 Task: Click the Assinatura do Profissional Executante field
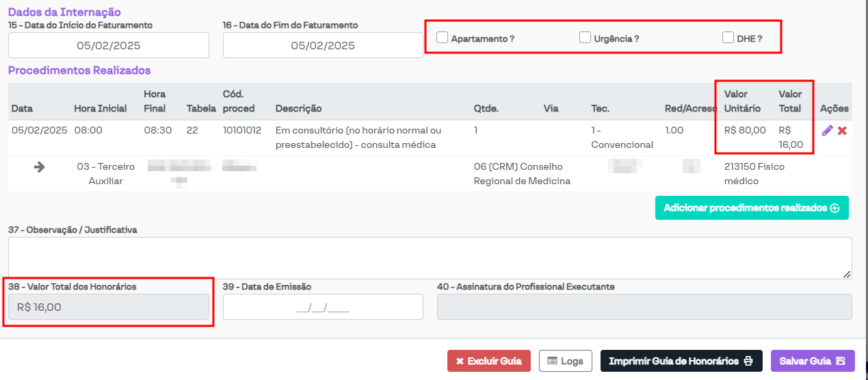point(644,307)
